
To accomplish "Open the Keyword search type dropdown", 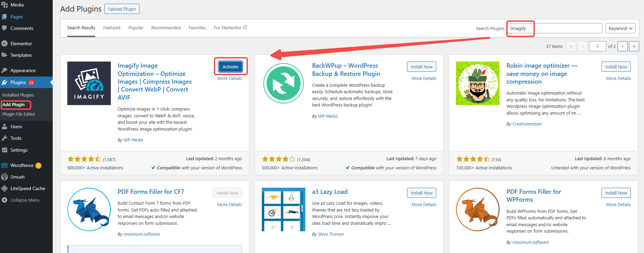I will point(620,28).
